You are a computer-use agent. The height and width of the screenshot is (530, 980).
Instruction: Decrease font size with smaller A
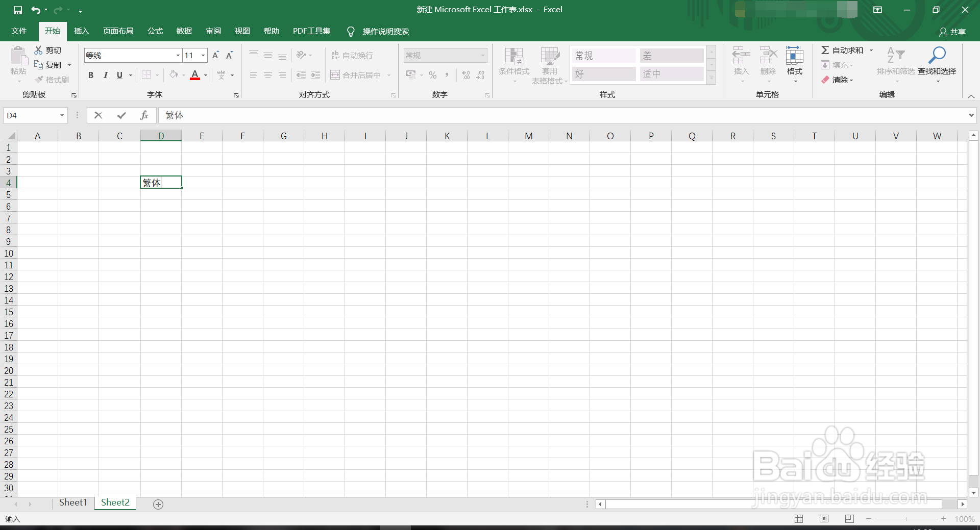click(x=230, y=55)
